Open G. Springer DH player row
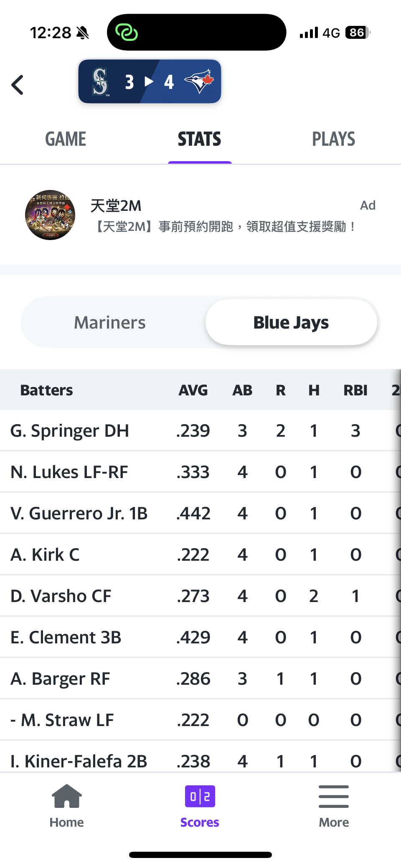401x868 pixels. click(x=70, y=431)
